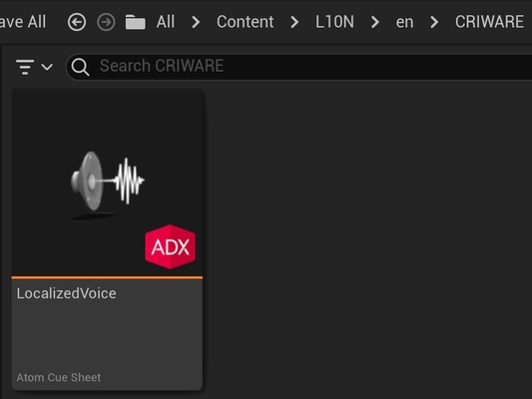Focus the Search CRIWARE field

298,67
